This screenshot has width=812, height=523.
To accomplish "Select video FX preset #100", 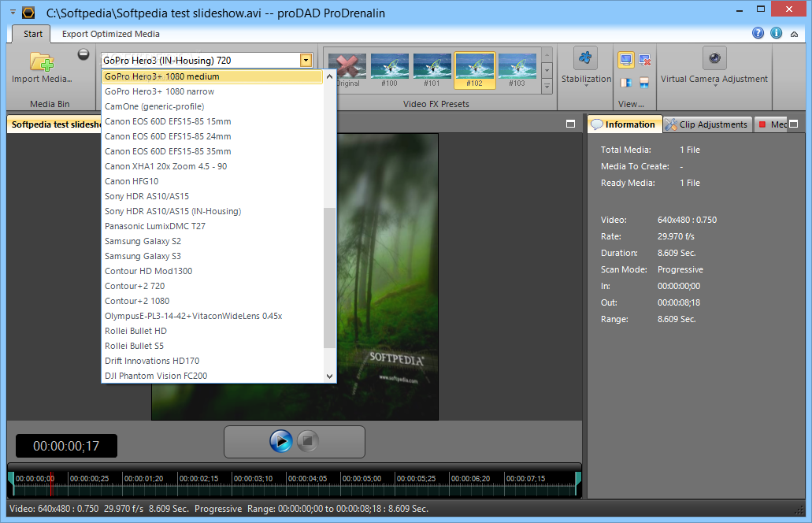I will [x=389, y=70].
